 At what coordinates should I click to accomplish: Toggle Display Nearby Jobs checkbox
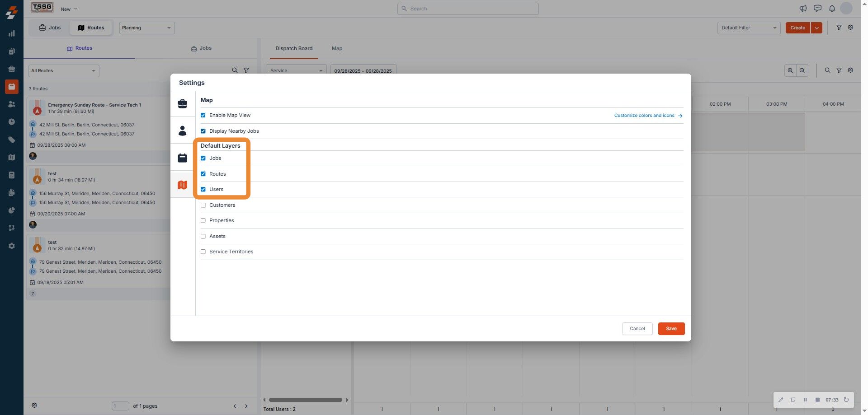(x=203, y=131)
